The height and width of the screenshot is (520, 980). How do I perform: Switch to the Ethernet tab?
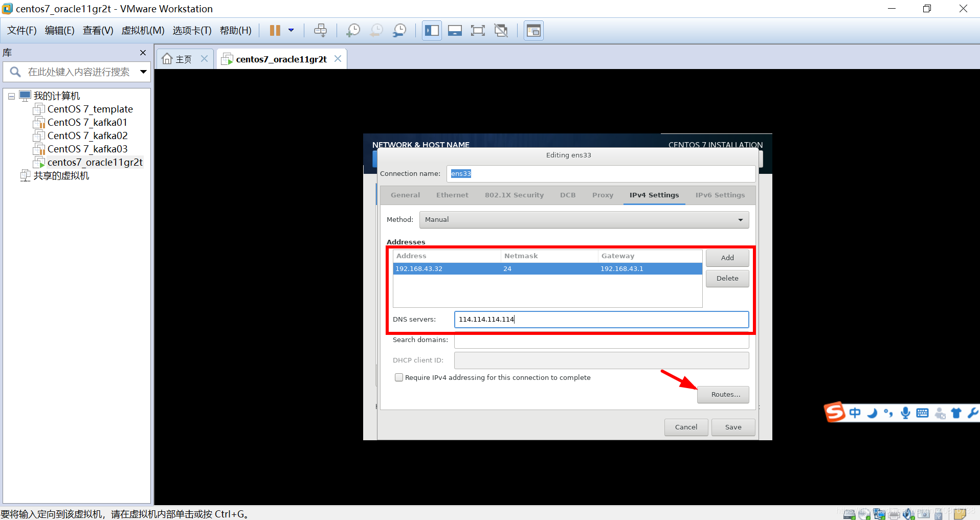point(452,195)
